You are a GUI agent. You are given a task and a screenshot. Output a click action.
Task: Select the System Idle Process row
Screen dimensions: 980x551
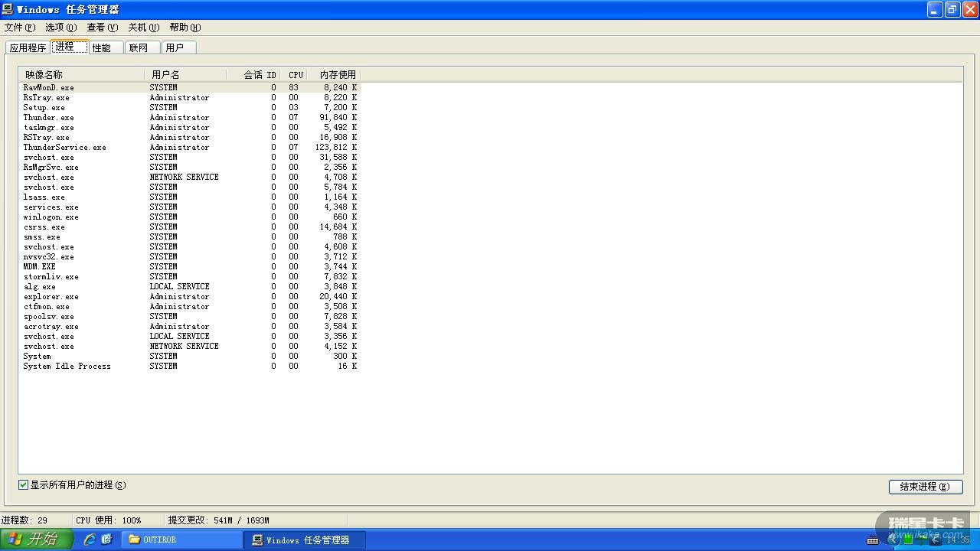[190, 367]
